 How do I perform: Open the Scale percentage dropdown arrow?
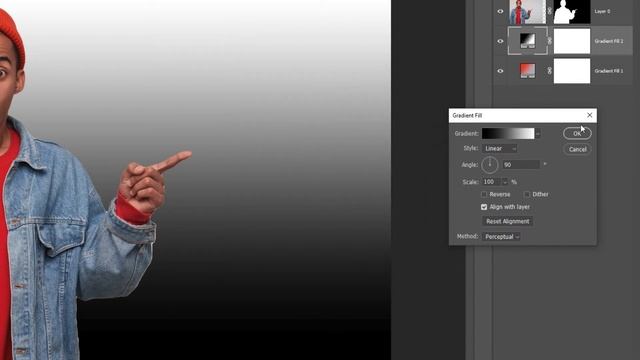tap(505, 182)
